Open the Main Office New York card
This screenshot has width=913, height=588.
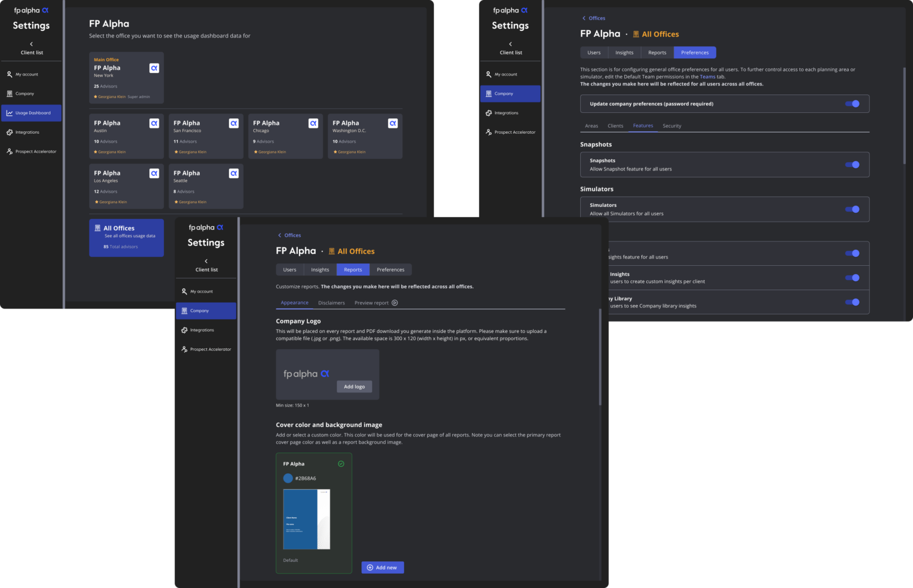(126, 77)
